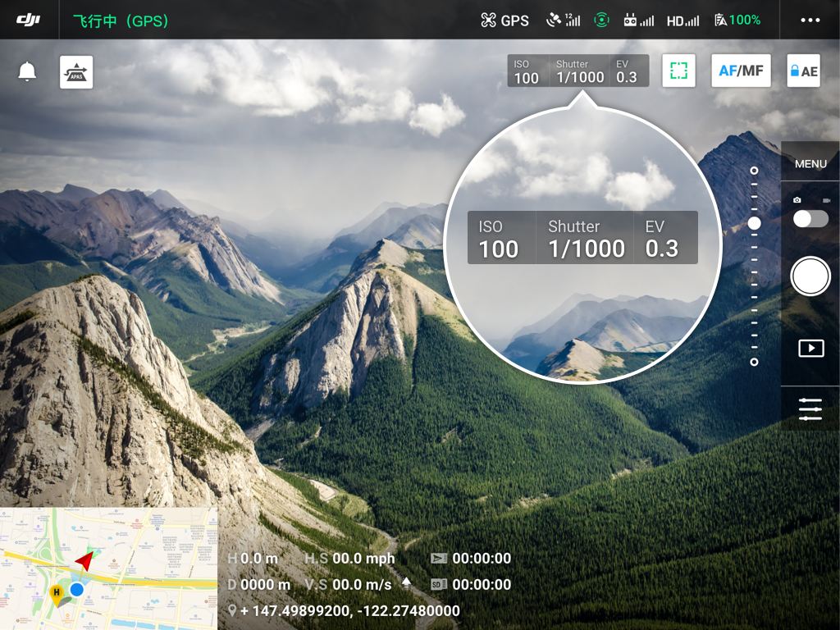840x630 pixels.
Task: Click the gimbal tilt slider handle
Action: tap(754, 223)
